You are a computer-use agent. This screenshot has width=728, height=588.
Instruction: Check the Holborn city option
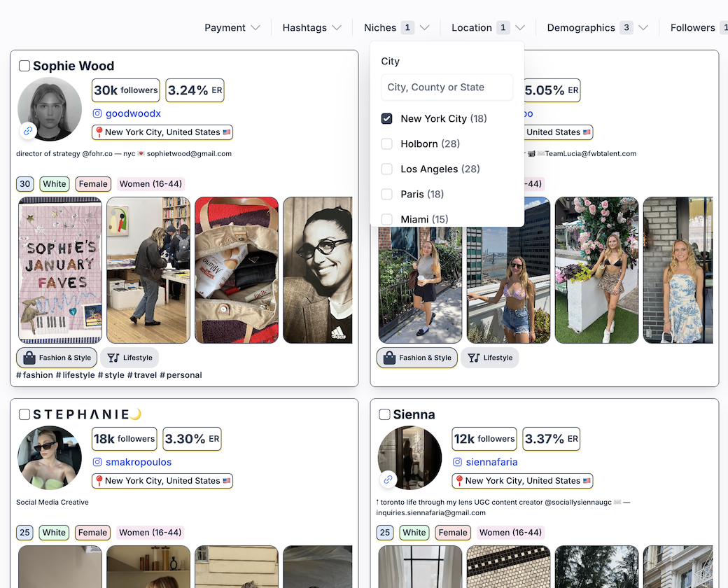pyautogui.click(x=386, y=144)
